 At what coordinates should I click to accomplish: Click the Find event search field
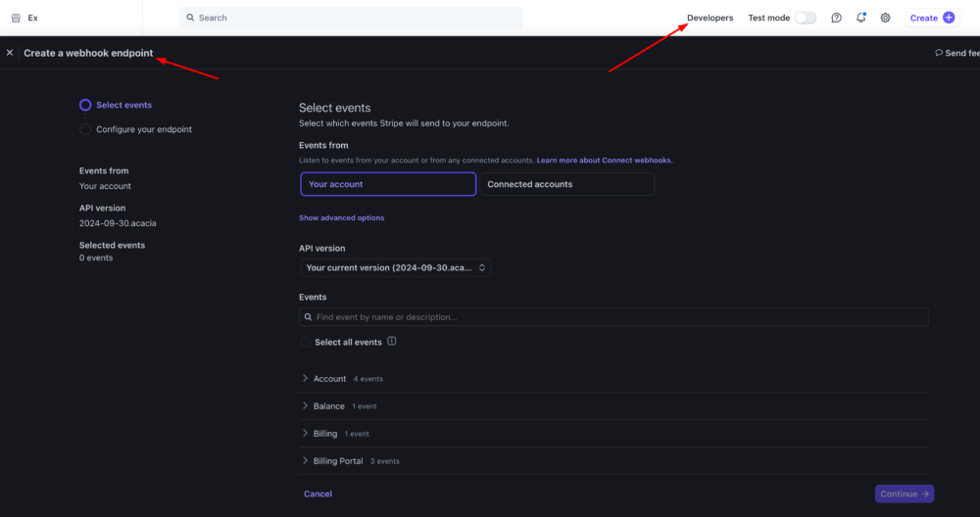point(613,317)
